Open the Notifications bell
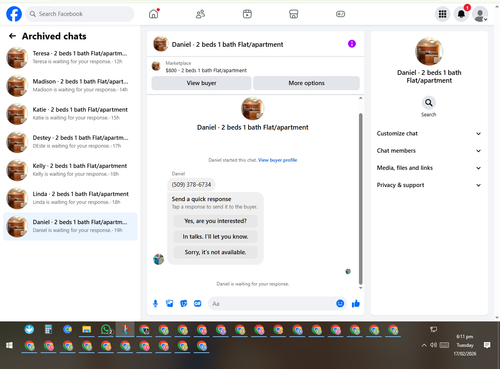The height and width of the screenshot is (369, 500). 461,14
